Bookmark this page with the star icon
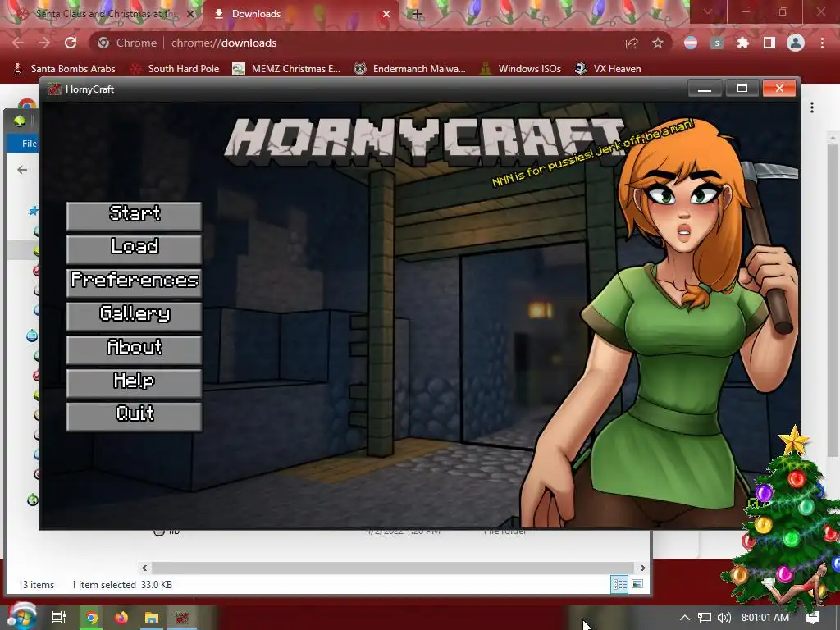The image size is (840, 630). pos(658,43)
